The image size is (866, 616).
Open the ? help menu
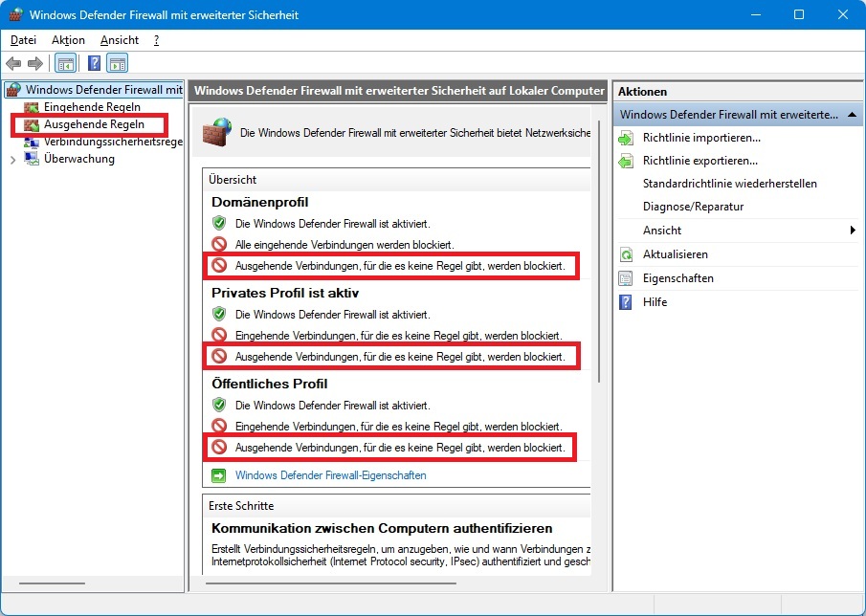[156, 40]
